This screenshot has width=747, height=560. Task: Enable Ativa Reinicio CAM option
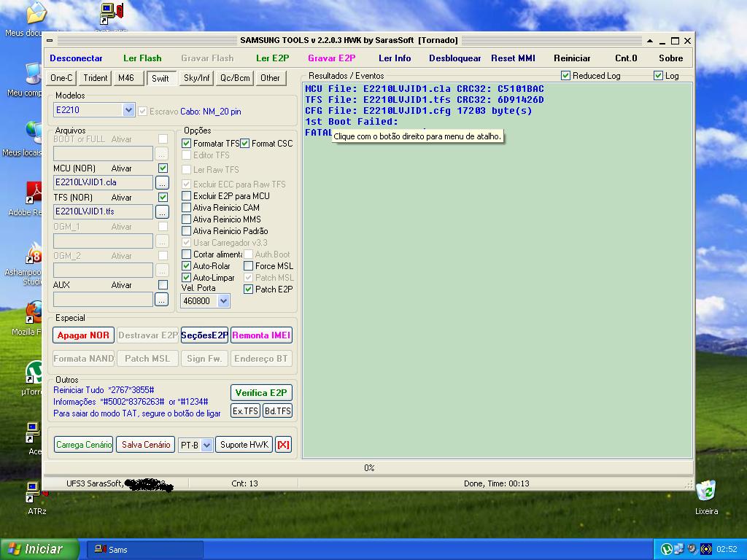186,208
